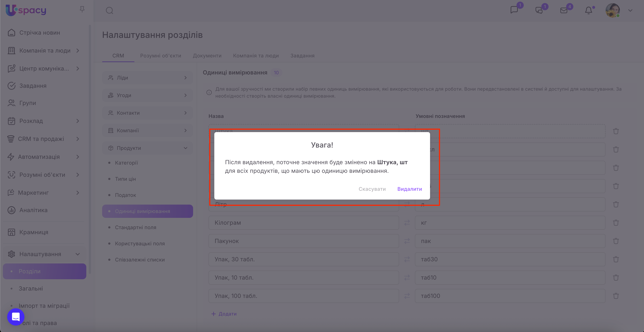Select Користувацькі поля in the Продукти list
Image resolution: width=644 pixels, height=332 pixels.
coord(140,243)
